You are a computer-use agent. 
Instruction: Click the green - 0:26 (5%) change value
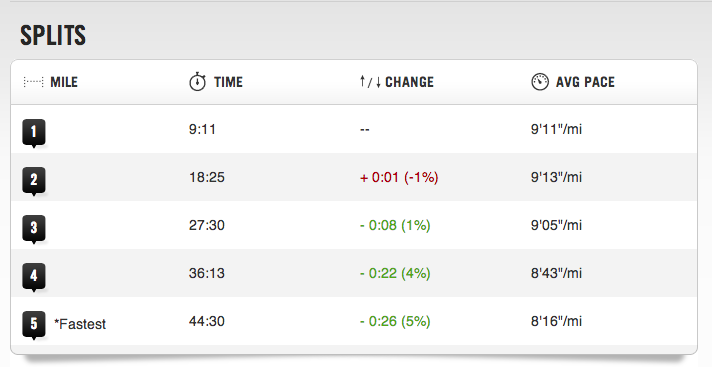click(x=395, y=322)
